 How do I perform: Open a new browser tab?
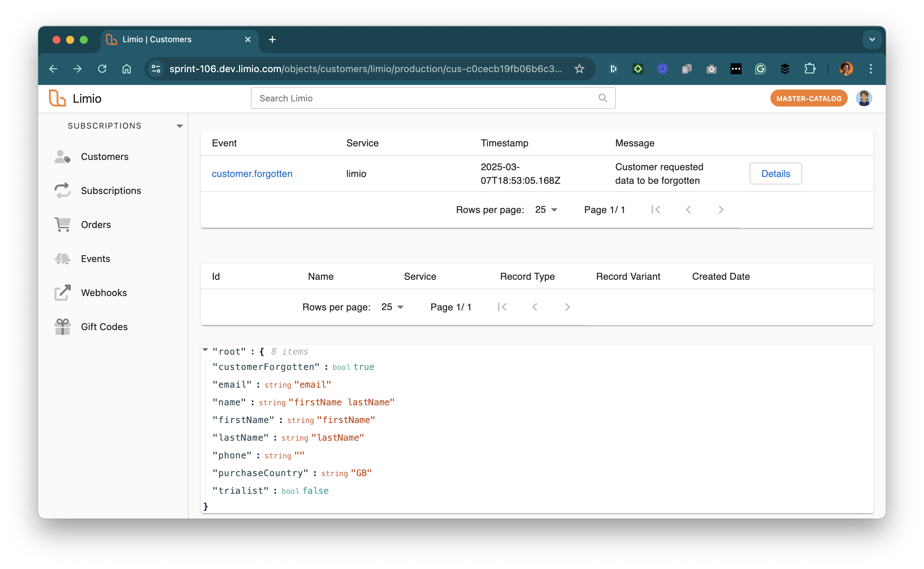[272, 39]
